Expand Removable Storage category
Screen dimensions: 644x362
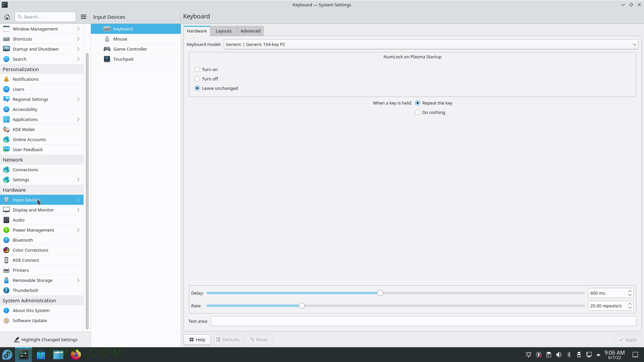78,280
